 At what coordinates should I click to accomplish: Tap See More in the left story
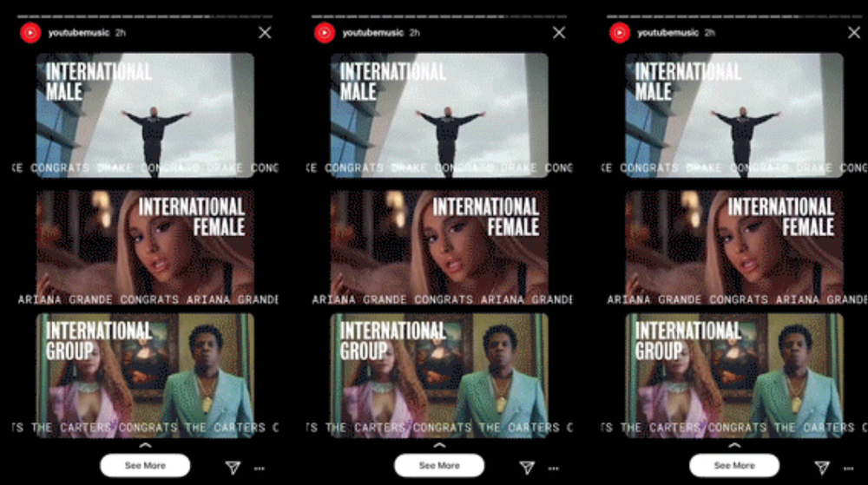[145, 466]
